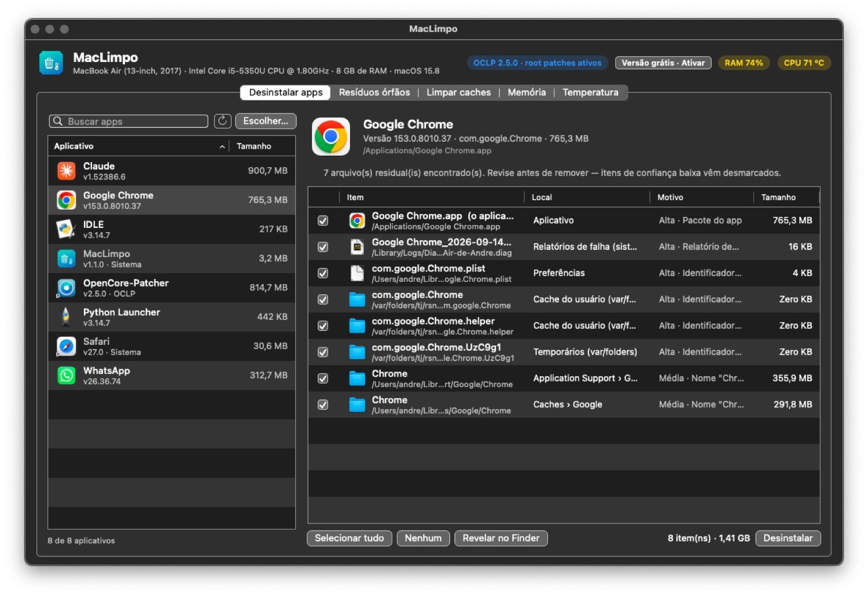This screenshot has height=596, width=868.
Task: Click the MacLimpo trash logo in header
Action: coord(51,63)
